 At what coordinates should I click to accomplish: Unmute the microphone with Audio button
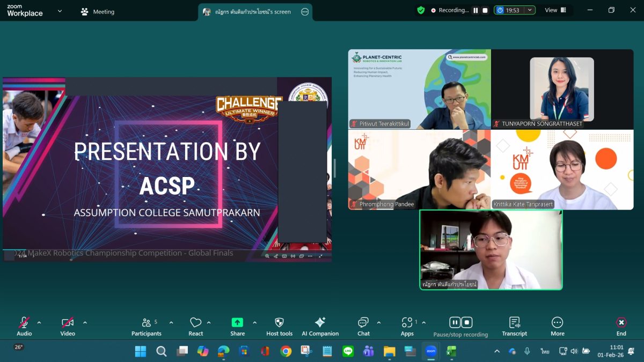coord(24,326)
